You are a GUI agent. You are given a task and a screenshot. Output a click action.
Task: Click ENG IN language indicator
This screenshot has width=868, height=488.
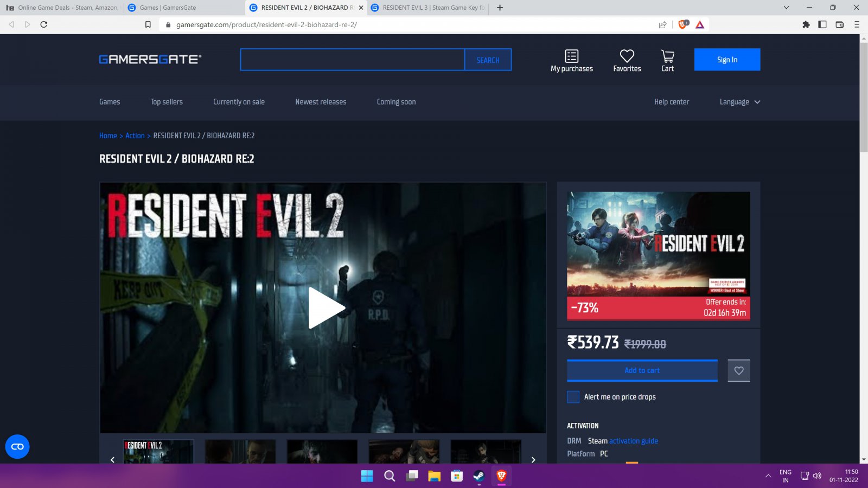click(x=785, y=476)
